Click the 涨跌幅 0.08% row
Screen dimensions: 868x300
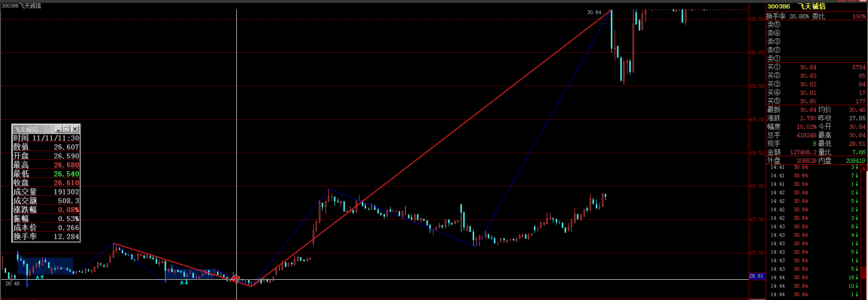pos(46,210)
